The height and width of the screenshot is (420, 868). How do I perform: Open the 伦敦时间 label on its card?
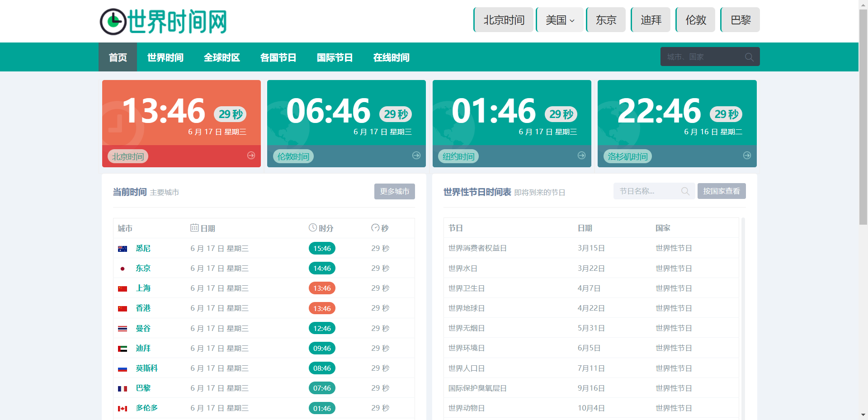tap(293, 156)
